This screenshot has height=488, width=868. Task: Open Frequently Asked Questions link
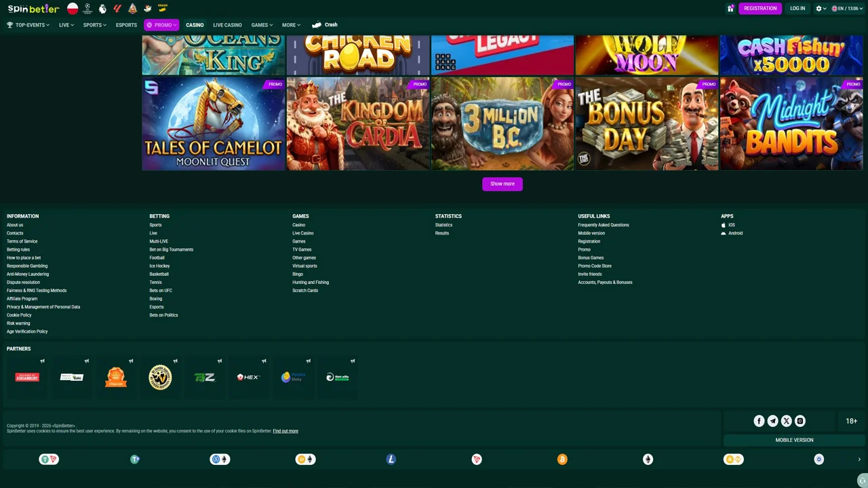pos(604,225)
